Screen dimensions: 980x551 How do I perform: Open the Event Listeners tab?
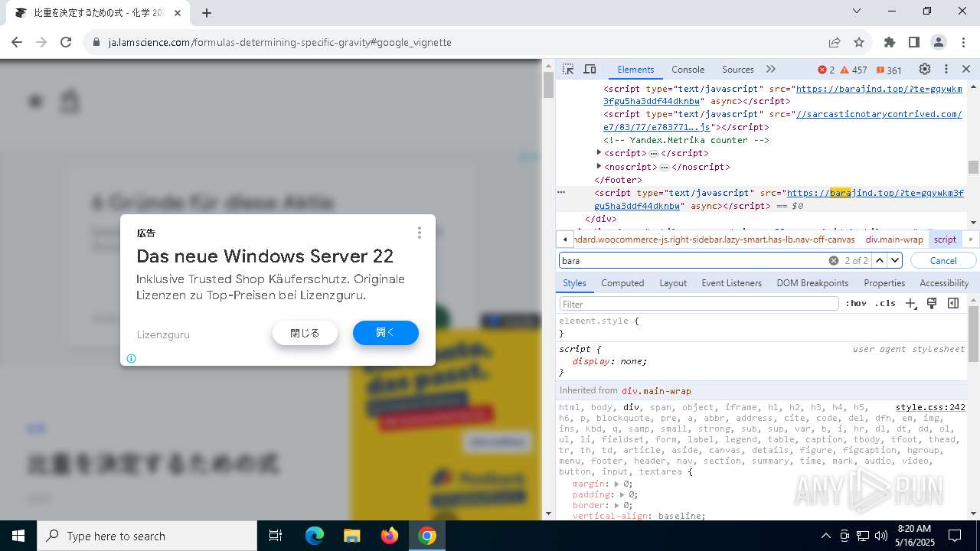coord(731,283)
